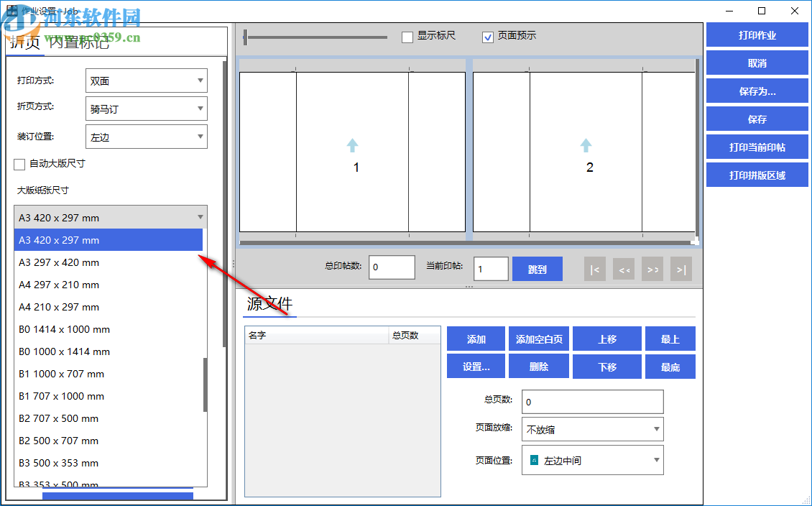Choose B2 707 x 500 mm size

click(109, 418)
